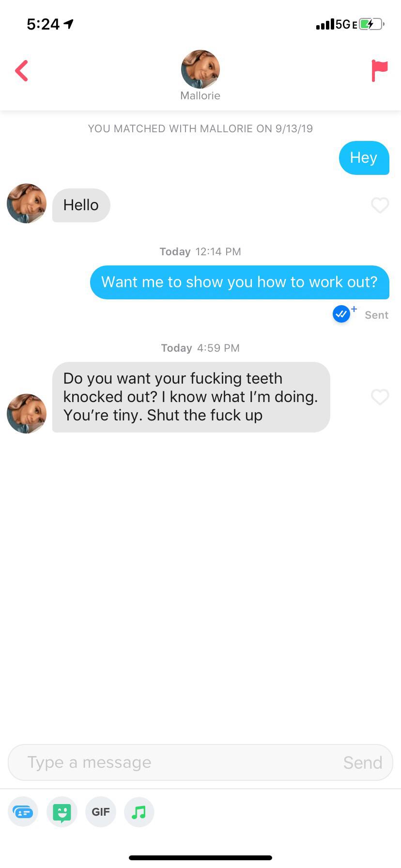Tap the Send button
The height and width of the screenshot is (868, 401).
point(363,762)
